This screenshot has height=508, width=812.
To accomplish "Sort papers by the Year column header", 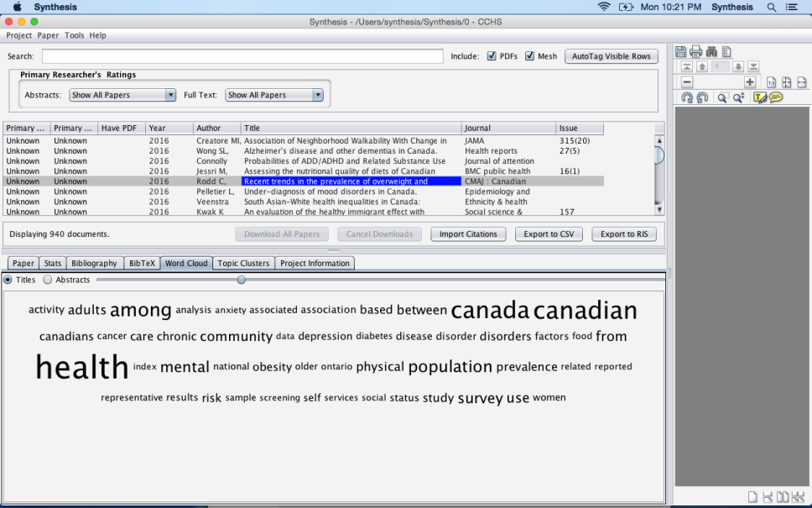I will click(169, 128).
